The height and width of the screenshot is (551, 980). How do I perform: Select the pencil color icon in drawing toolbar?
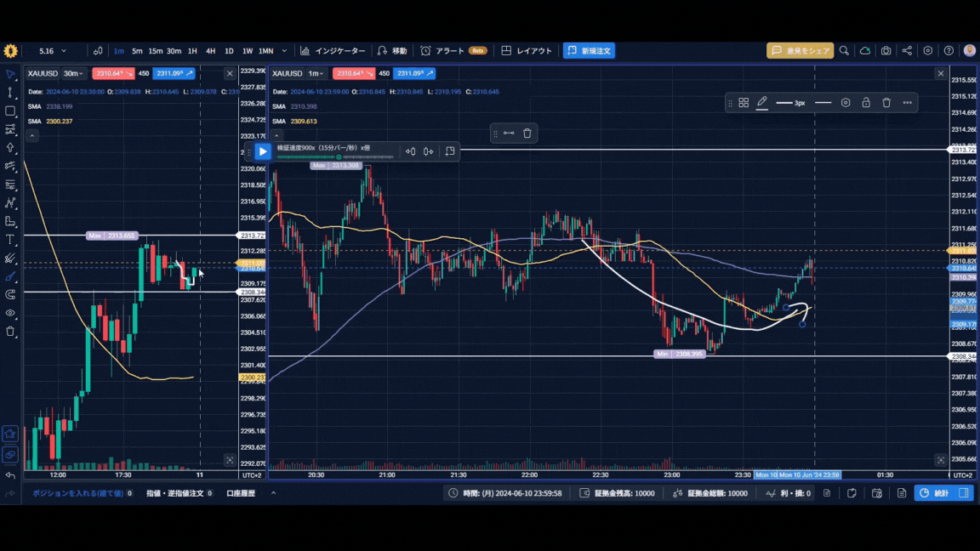pos(762,102)
